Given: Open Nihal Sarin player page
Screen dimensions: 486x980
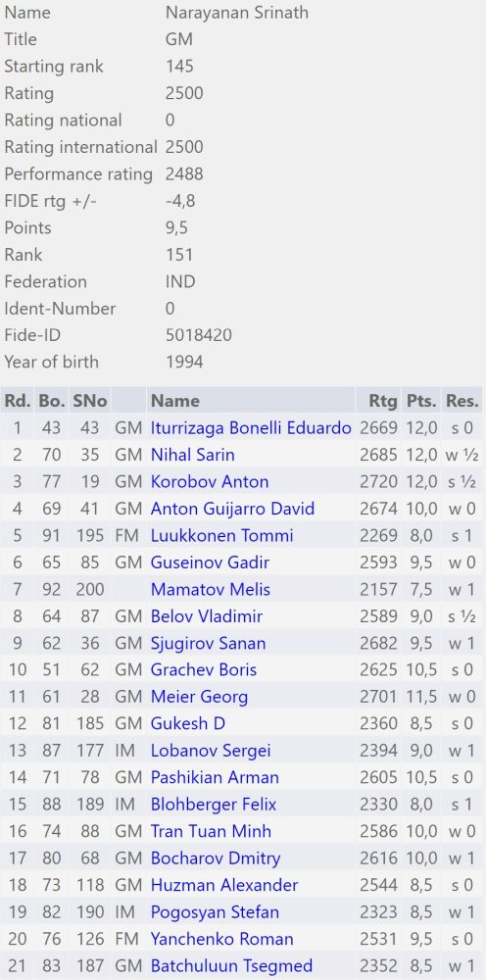Looking at the screenshot, I should coord(192,455).
